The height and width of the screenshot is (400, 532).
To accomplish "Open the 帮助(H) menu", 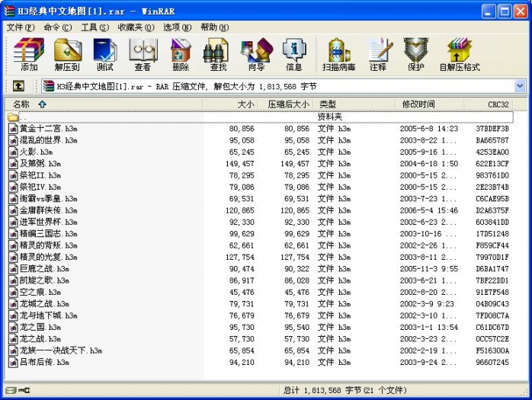I will (214, 27).
